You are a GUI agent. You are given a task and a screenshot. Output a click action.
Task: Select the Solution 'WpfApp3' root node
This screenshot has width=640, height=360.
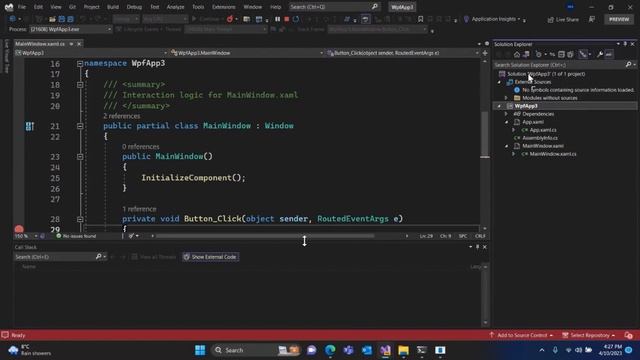[x=546, y=74]
